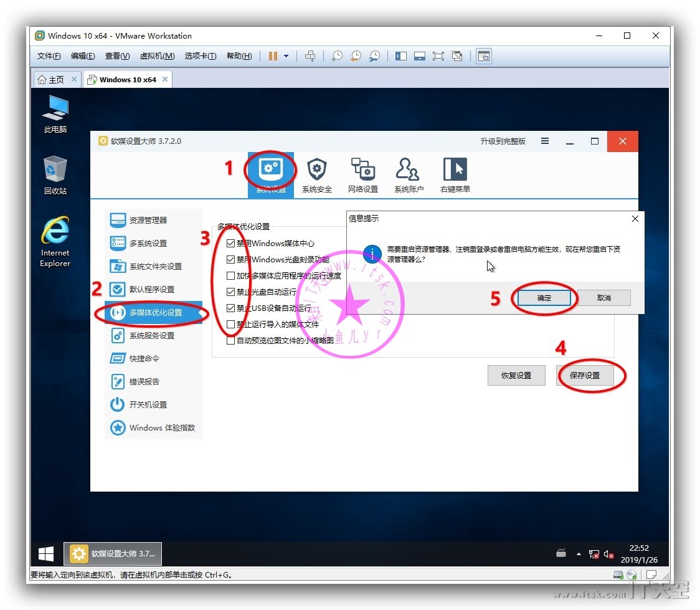Image resolution: width=700 pixels, height=610 pixels.
Task: Click the 保存设置 button
Action: click(585, 376)
